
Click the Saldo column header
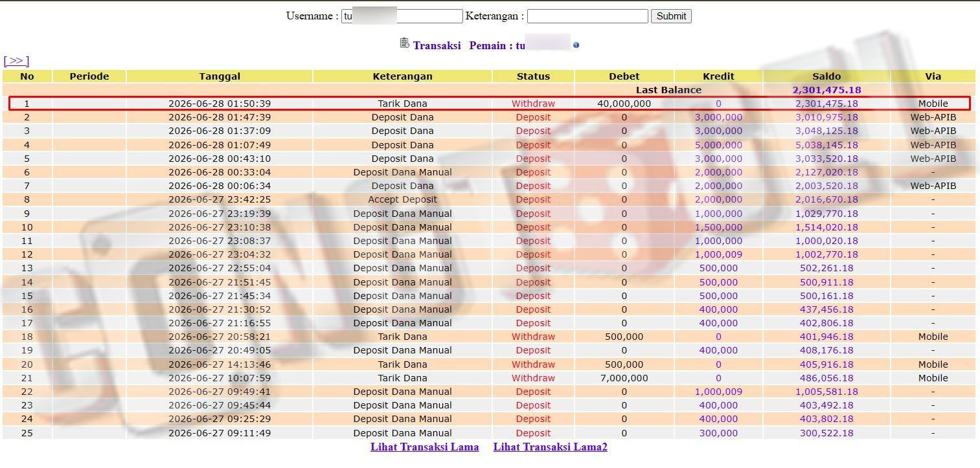[826, 76]
